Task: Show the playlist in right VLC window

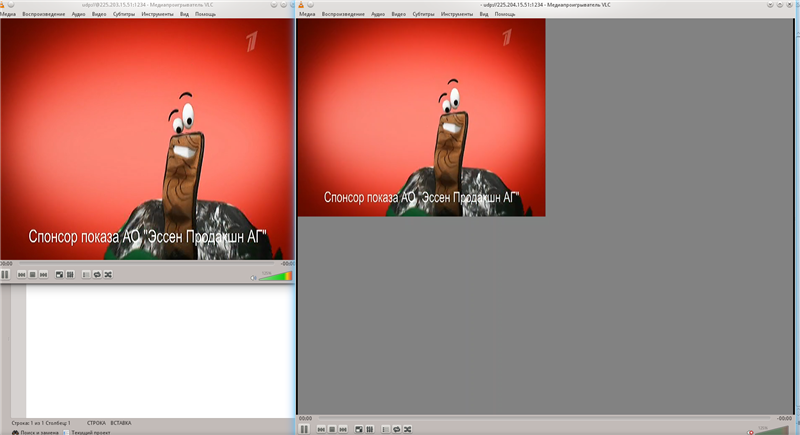Action: [385, 429]
